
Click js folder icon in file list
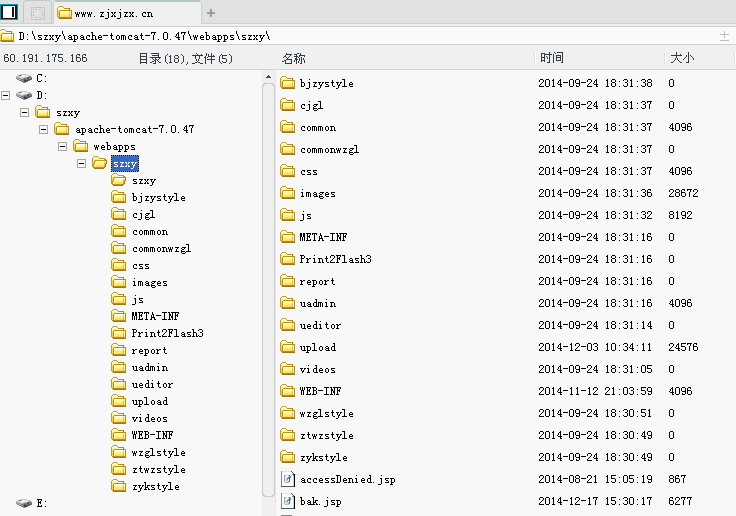[287, 215]
